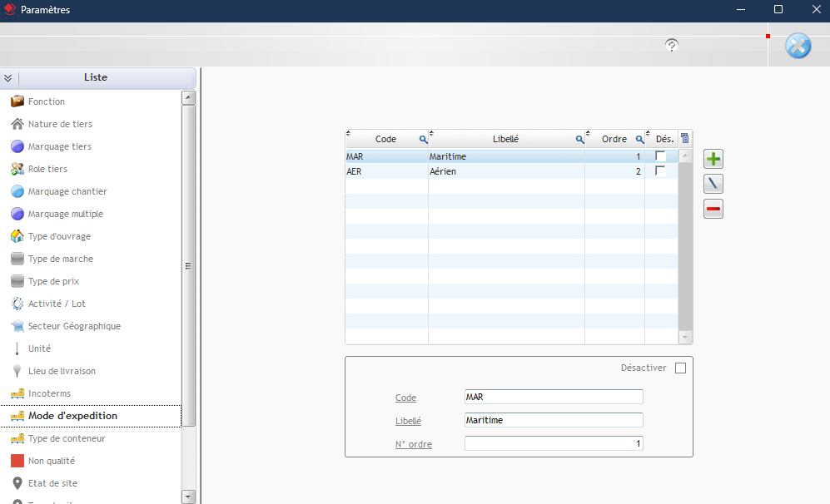Click the green plus add button

pos(713,159)
